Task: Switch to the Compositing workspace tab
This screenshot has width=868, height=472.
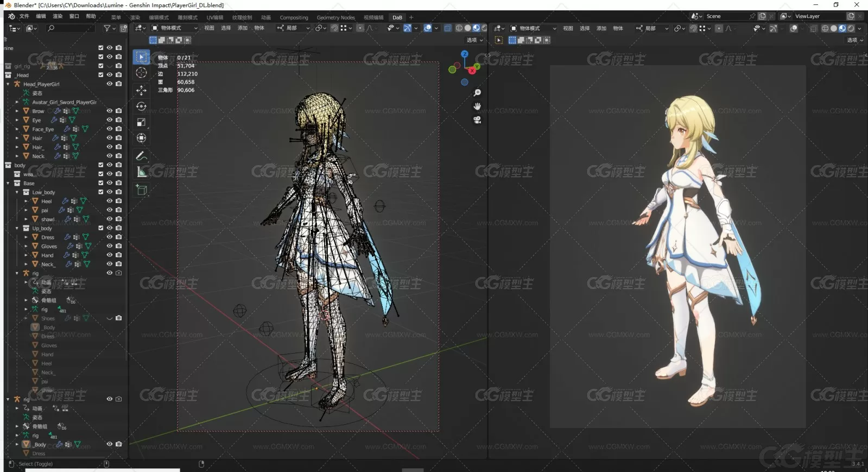Action: click(294, 17)
